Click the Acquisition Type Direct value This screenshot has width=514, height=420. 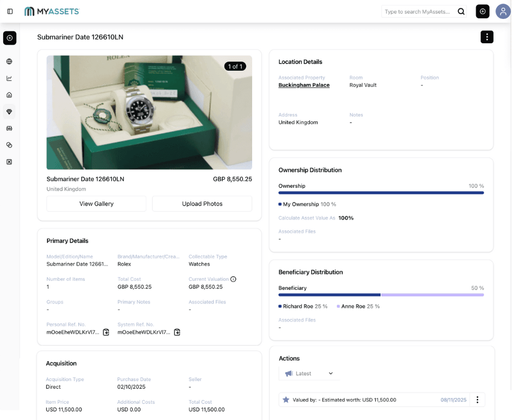53,387
